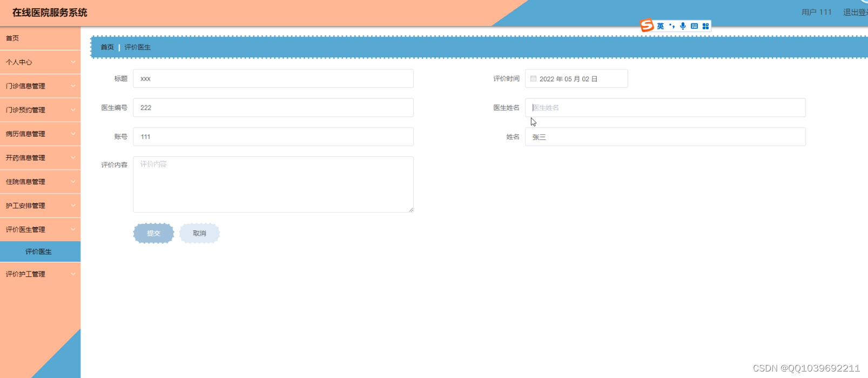Click the 护工安排管理 menu label

(25, 205)
